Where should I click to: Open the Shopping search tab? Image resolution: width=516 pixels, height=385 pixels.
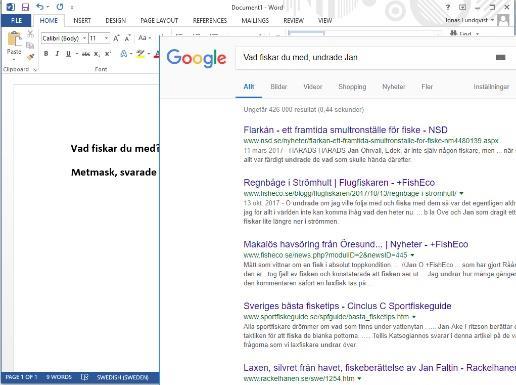point(352,87)
